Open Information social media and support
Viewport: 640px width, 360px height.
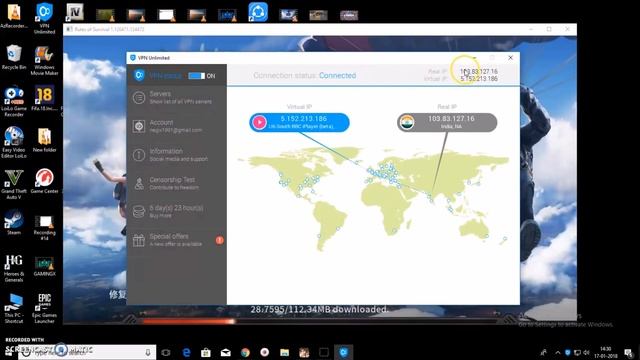[x=176, y=155]
